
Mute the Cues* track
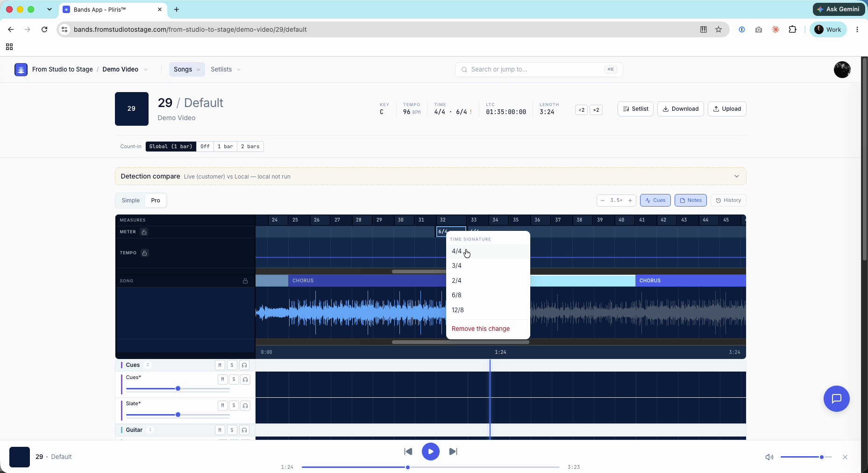tap(222, 380)
